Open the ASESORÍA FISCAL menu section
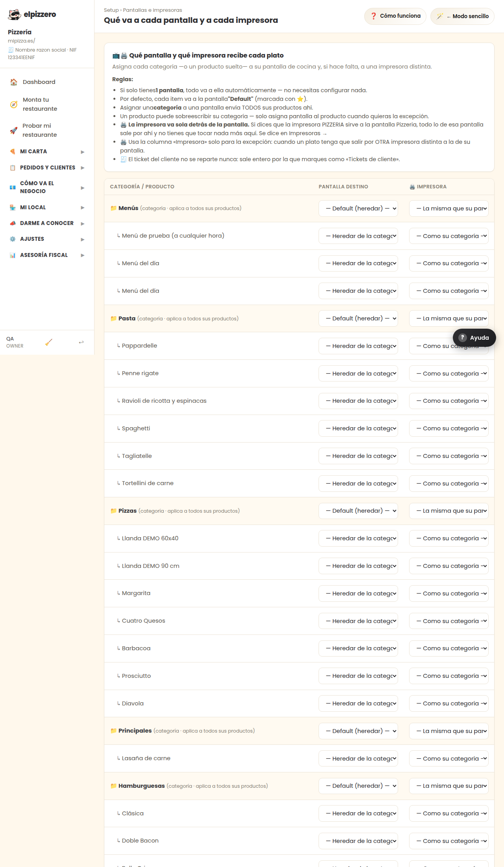The image size is (504, 867). tap(47, 255)
